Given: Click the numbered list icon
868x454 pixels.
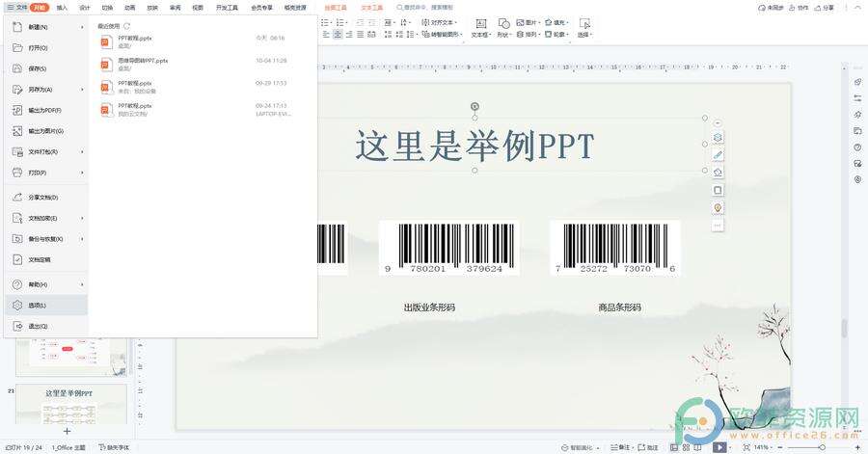Looking at the screenshot, I should coord(341,23).
